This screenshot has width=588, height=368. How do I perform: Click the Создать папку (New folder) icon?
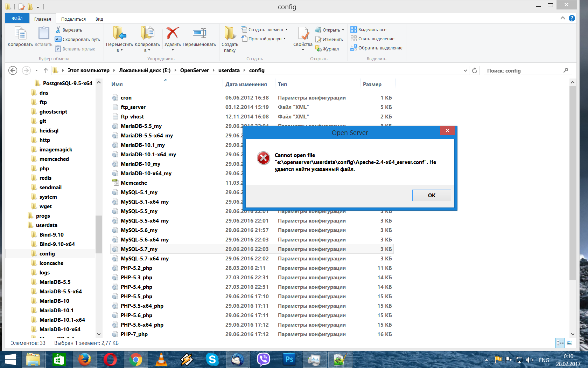(230, 33)
